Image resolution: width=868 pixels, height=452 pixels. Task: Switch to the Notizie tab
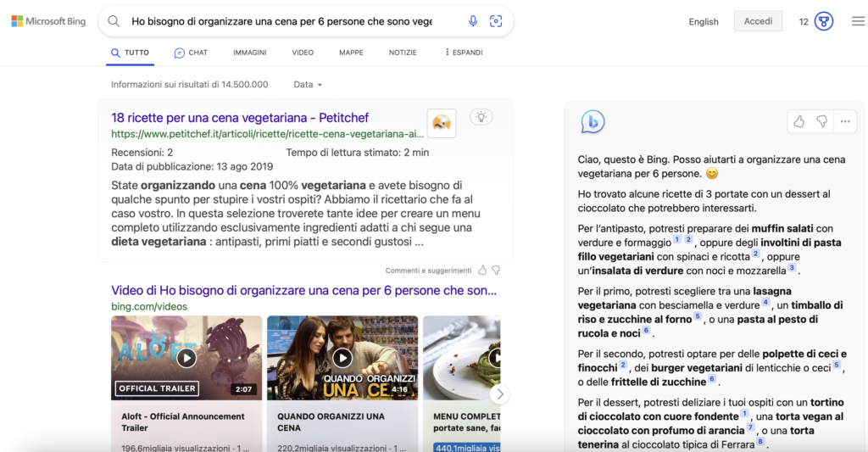(403, 53)
